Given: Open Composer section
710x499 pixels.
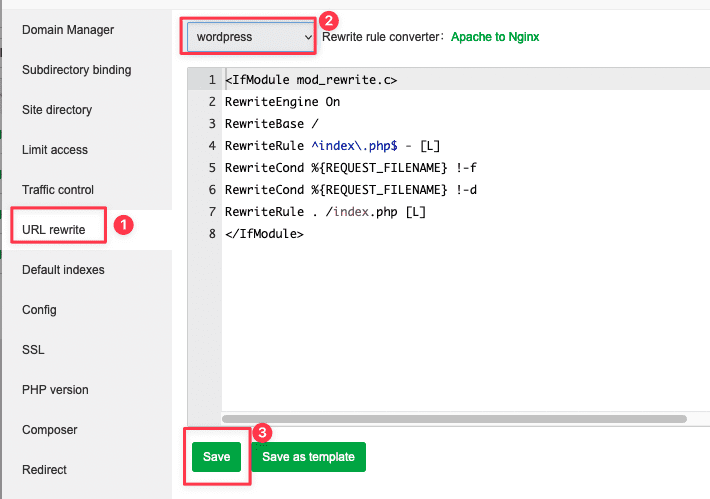Looking at the screenshot, I should click(x=50, y=430).
